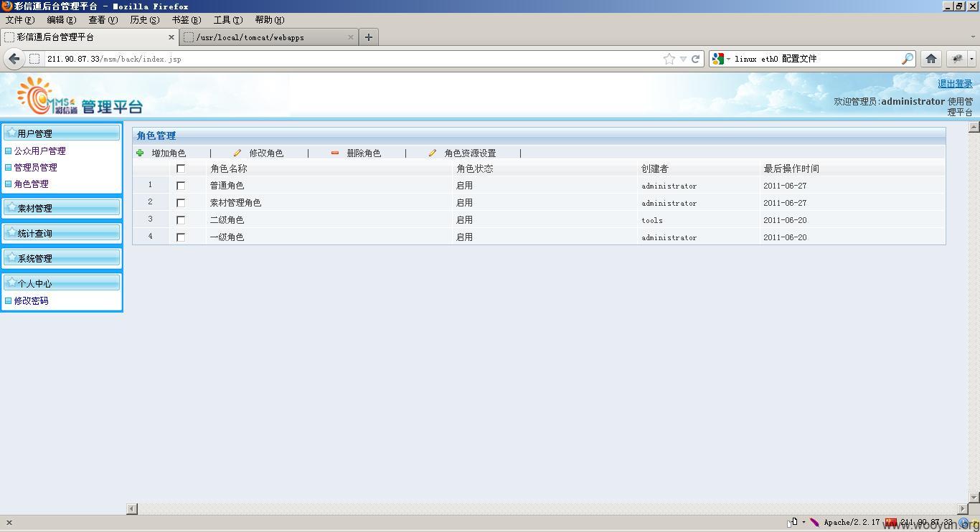Viewport: 980px width, 532px height.
Task: Toggle the select-all checkbox in table header
Action: pyautogui.click(x=181, y=168)
